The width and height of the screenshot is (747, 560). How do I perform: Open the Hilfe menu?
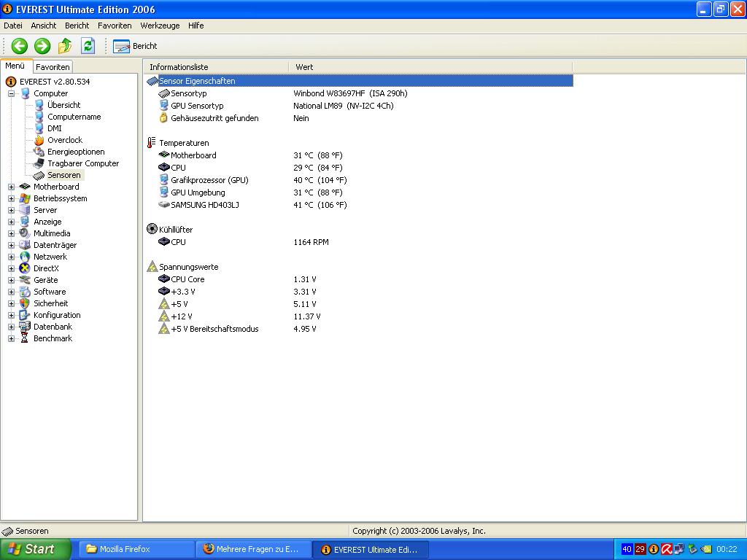click(x=196, y=26)
